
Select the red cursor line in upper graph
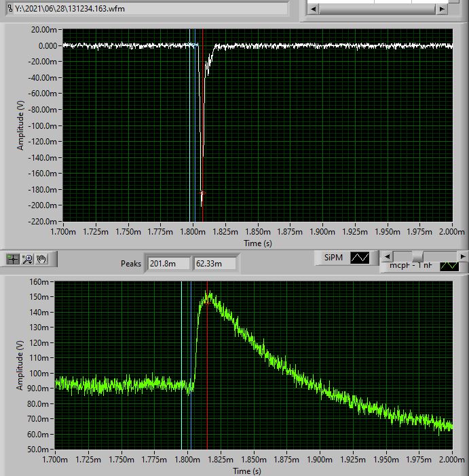coord(203,125)
